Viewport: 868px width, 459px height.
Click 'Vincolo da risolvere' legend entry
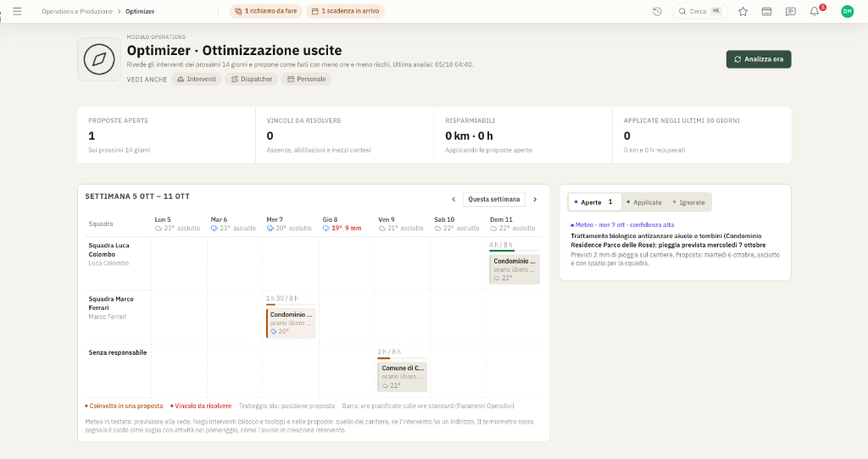click(201, 406)
